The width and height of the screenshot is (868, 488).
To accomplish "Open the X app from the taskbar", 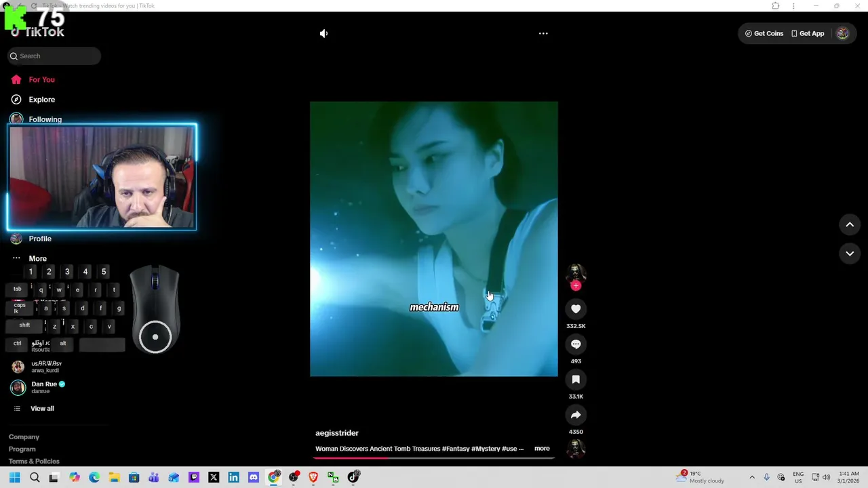I will click(x=214, y=478).
